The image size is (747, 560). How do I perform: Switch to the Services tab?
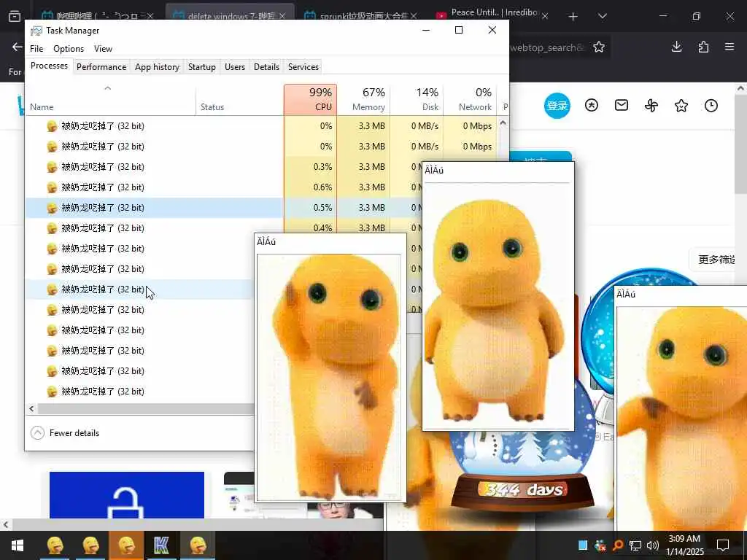pos(303,66)
